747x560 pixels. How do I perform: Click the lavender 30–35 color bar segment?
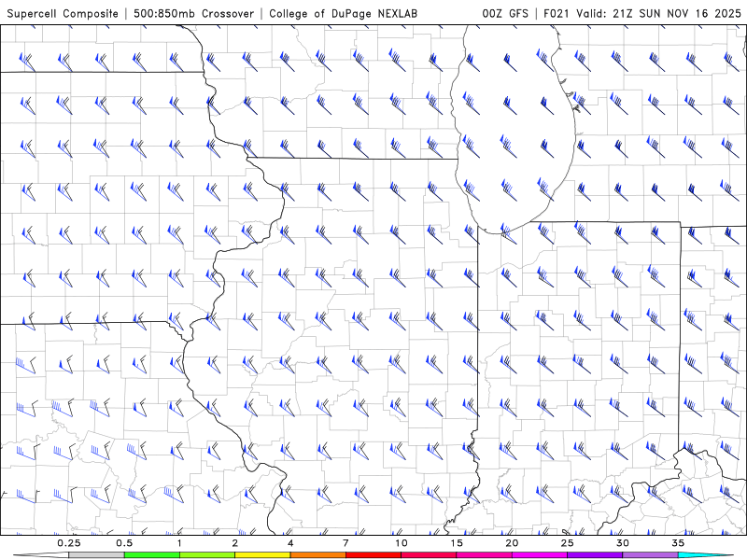[650, 555]
